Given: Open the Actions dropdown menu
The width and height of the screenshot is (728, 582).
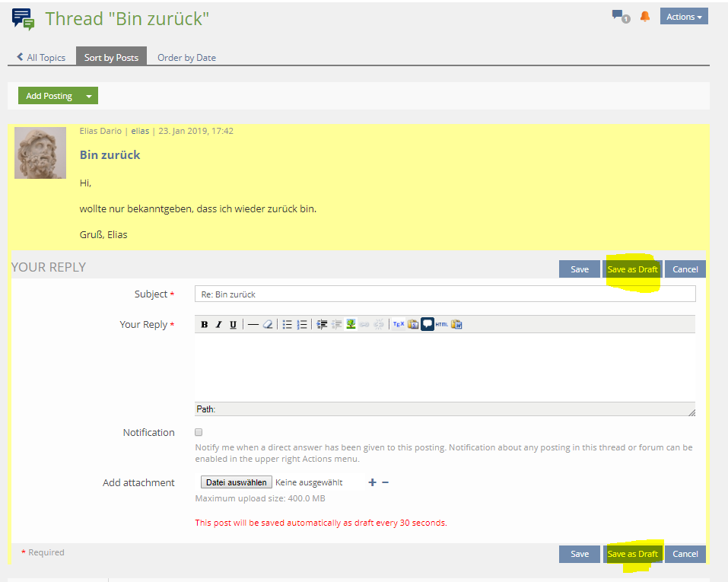Looking at the screenshot, I should [x=684, y=17].
